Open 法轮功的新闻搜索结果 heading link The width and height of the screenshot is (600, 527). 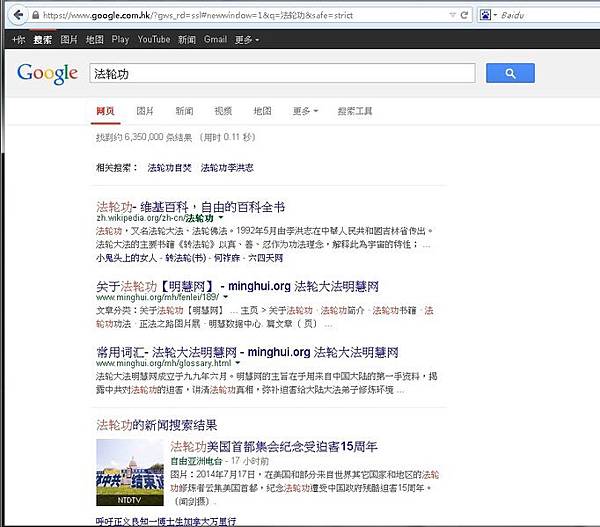[157, 425]
